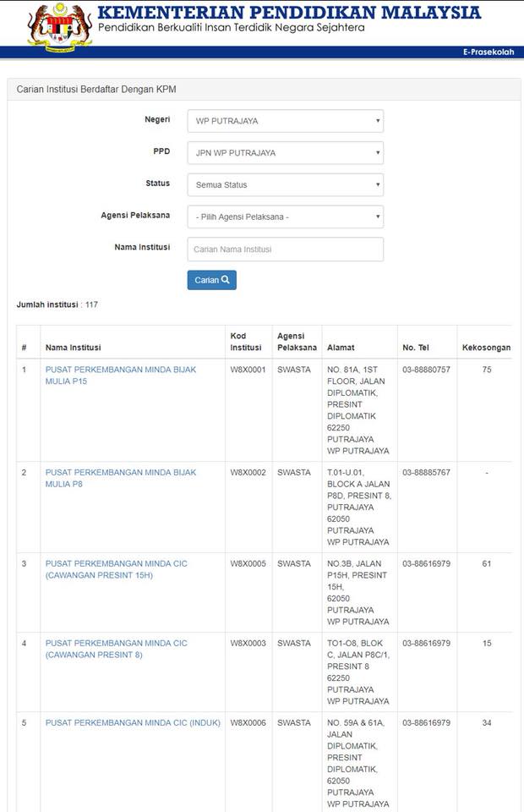Click the Malaysia coat of arms logo
This screenshot has width=524, height=812.
point(61,27)
